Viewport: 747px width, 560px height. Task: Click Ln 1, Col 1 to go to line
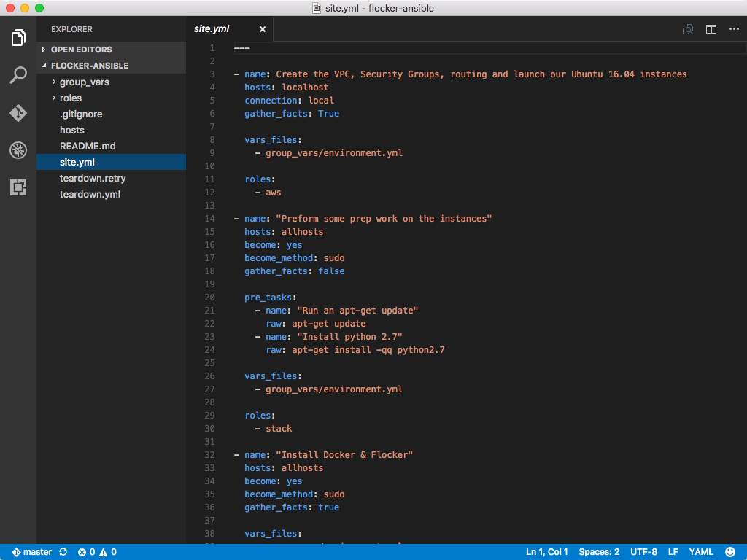tap(546, 552)
